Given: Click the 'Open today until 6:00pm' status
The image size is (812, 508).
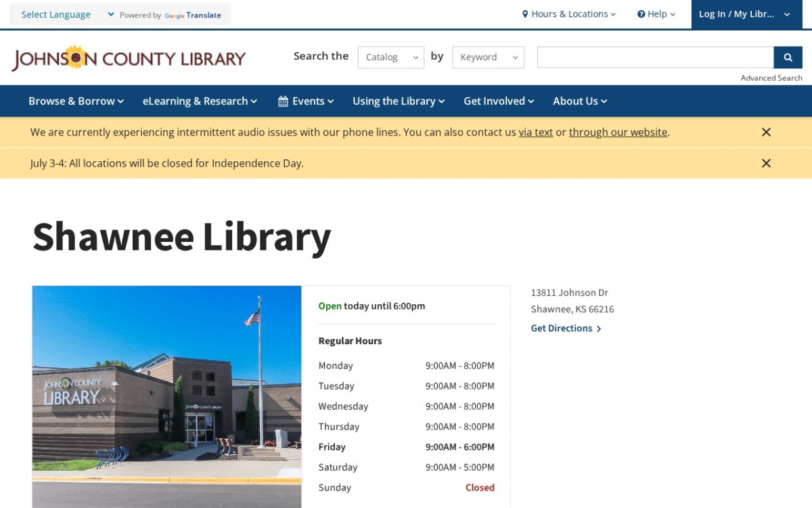Looking at the screenshot, I should click(x=371, y=306).
